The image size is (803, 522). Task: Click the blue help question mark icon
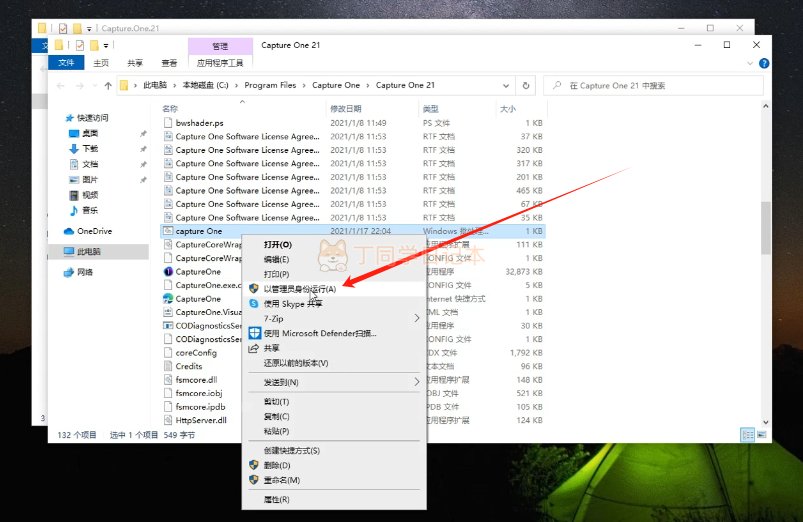(764, 63)
